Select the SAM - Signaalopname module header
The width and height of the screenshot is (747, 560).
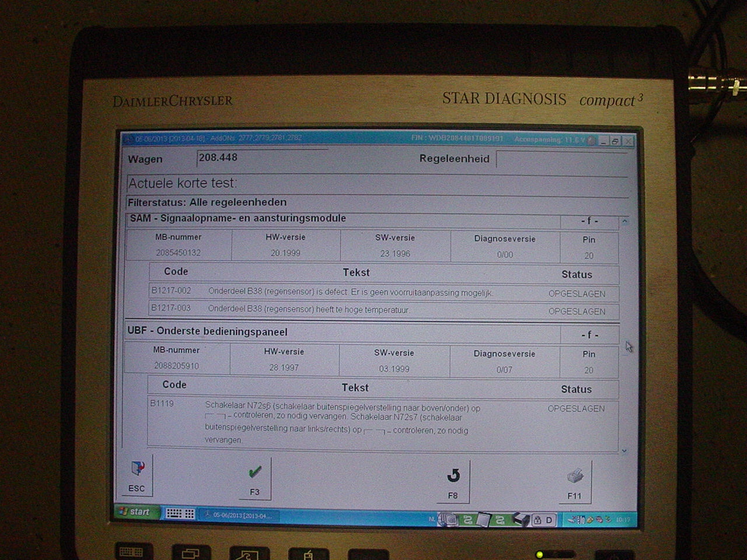pyautogui.click(x=343, y=219)
